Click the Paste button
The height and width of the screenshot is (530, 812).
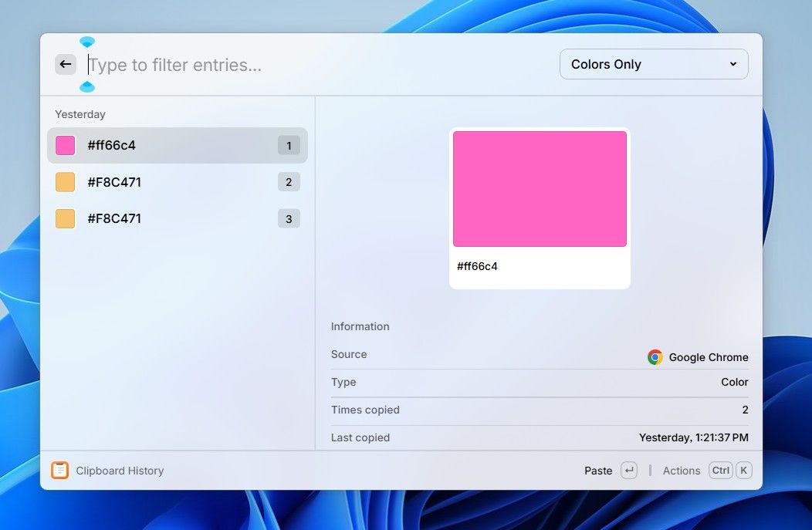(598, 470)
